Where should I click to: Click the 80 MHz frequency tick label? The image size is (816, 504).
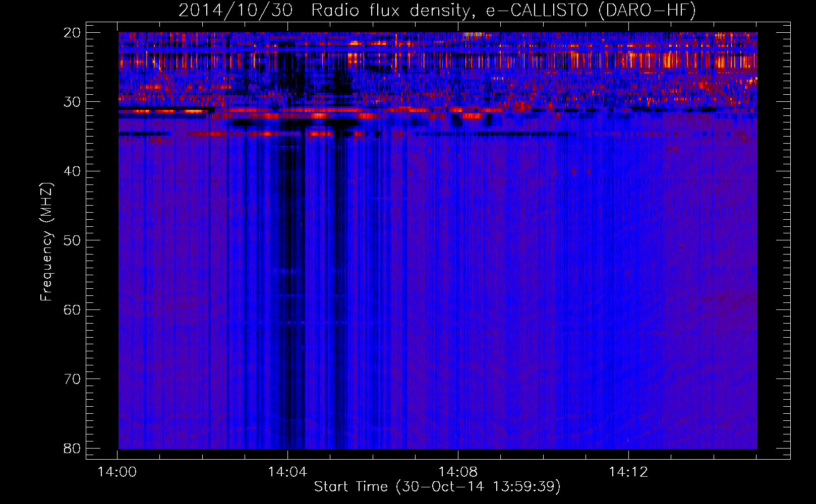pyautogui.click(x=72, y=449)
